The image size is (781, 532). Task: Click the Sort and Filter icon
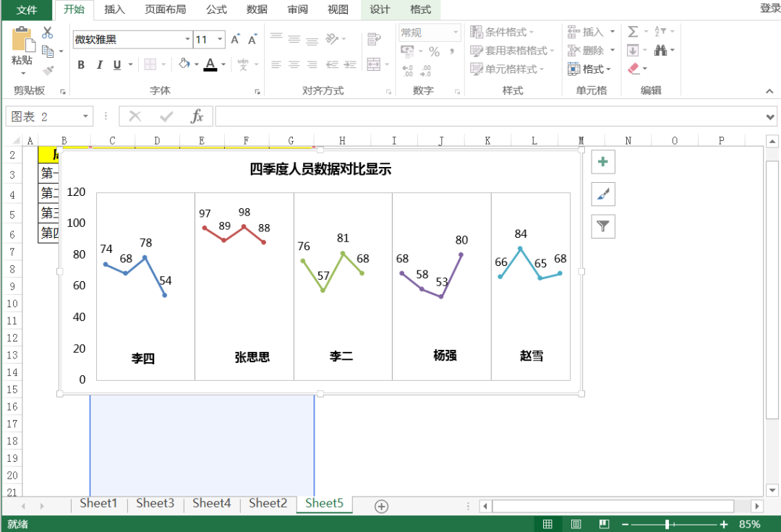coord(660,31)
